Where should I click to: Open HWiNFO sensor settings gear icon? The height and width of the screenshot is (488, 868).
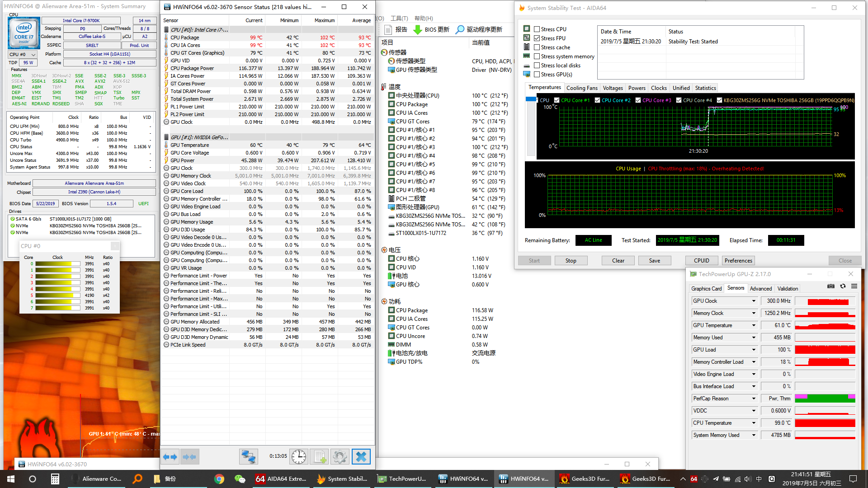coord(340,456)
